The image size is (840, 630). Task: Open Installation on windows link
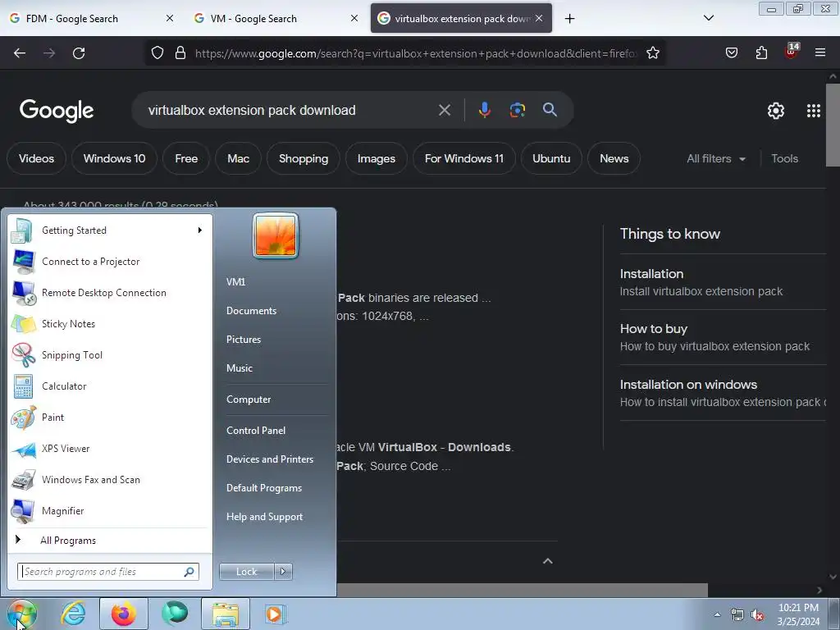pos(723,393)
